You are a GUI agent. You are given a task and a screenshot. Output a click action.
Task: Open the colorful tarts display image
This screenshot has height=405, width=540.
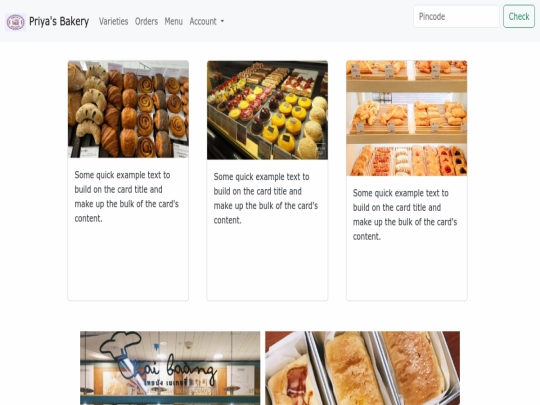267,110
